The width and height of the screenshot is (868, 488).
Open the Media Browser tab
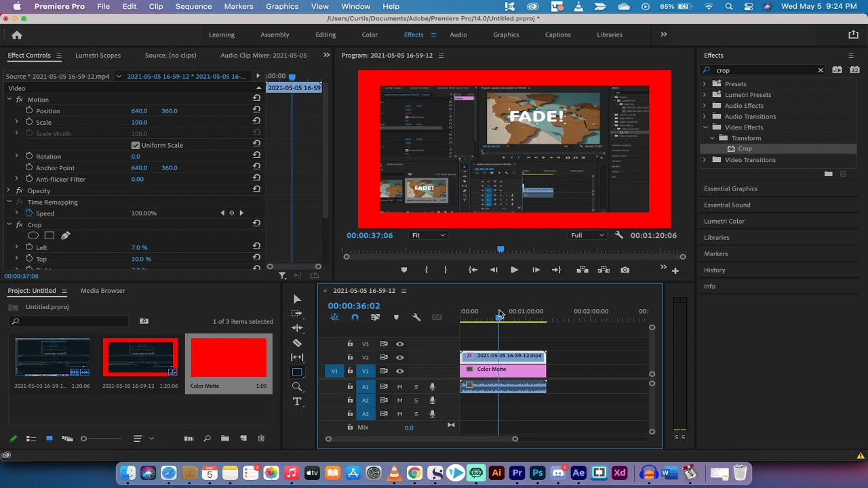point(103,291)
